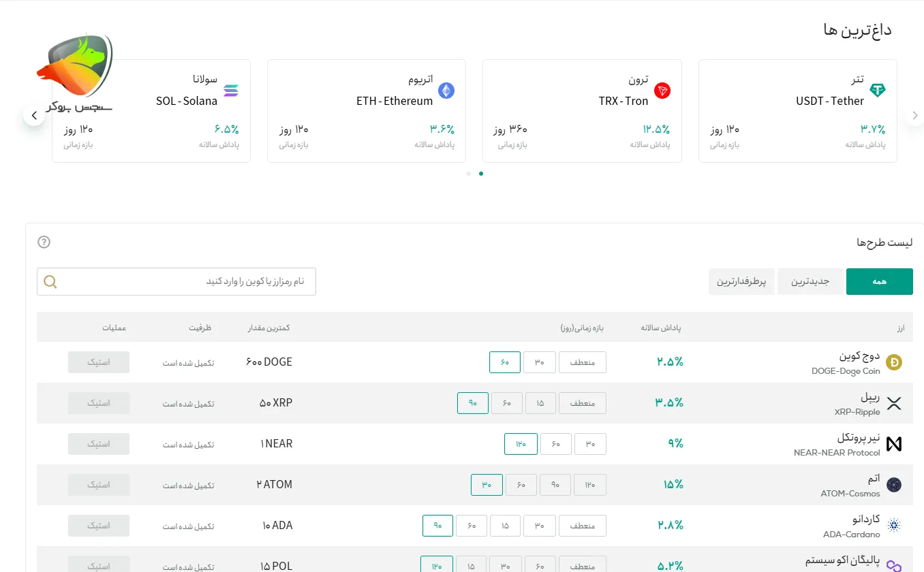Image resolution: width=924 pixels, height=572 pixels.
Task: Go to previous carousel slide arrow
Action: coord(34,116)
